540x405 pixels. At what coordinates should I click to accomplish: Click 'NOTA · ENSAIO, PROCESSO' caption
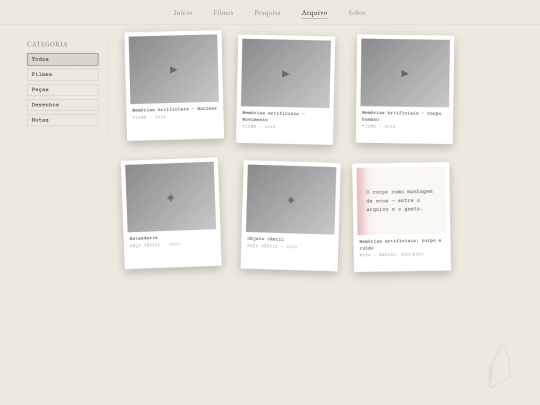pyautogui.click(x=392, y=255)
